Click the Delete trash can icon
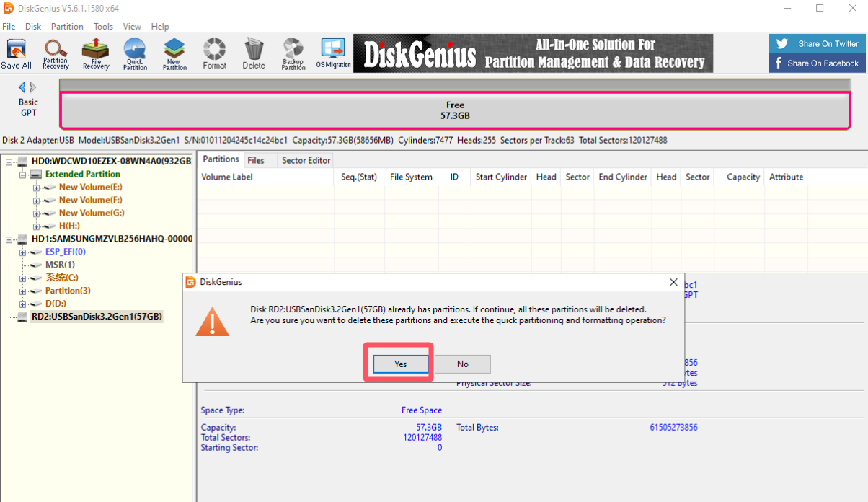This screenshot has height=502, width=868. click(254, 54)
